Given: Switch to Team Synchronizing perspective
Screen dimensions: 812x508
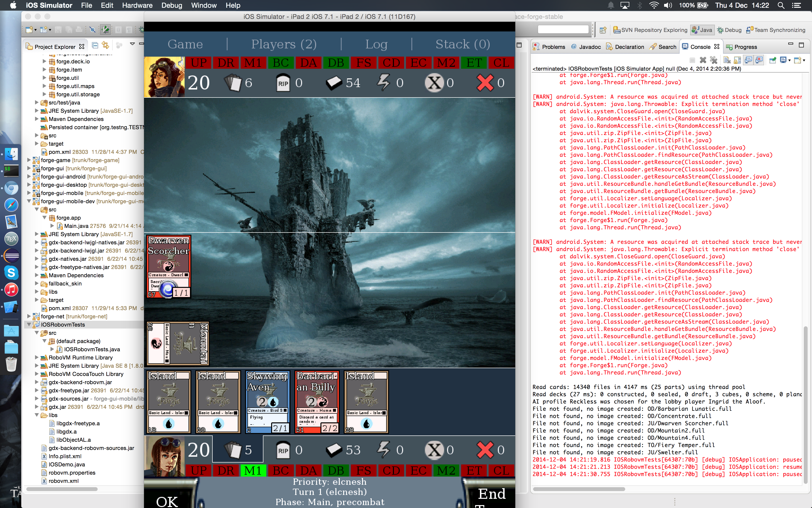Looking at the screenshot, I should click(776, 30).
